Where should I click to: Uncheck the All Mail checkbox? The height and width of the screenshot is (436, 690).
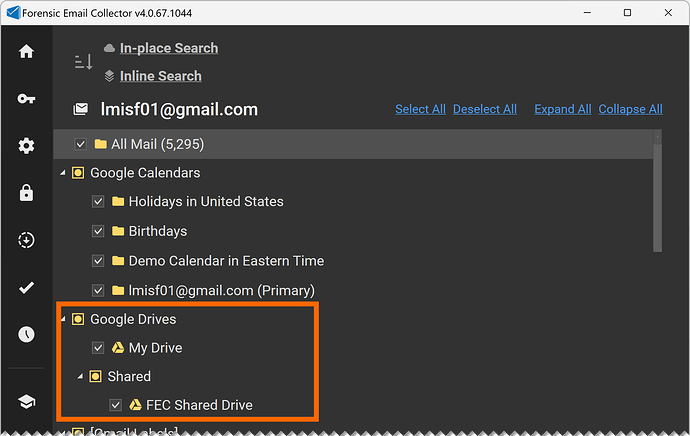click(80, 144)
